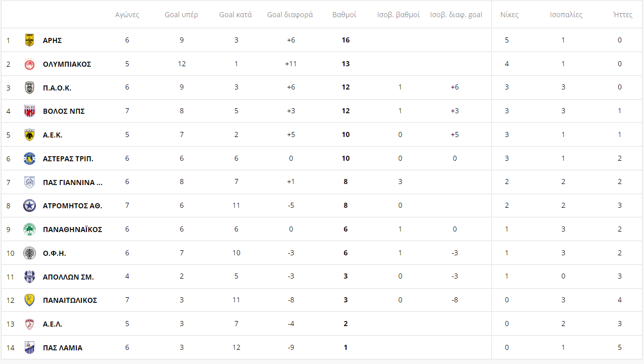Click the ΑΣΤΕΡΑΣ ΤΡΙΠ. team logo

point(29,159)
